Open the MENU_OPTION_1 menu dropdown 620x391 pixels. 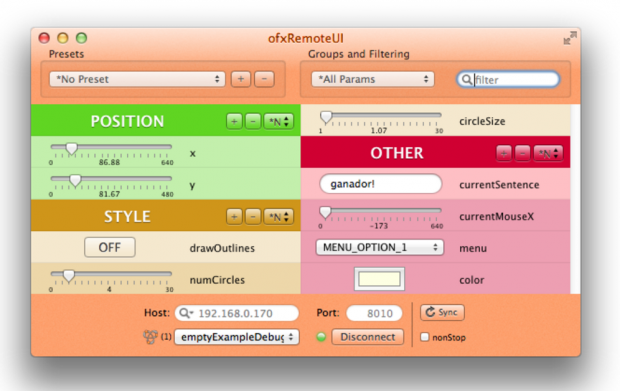point(380,247)
